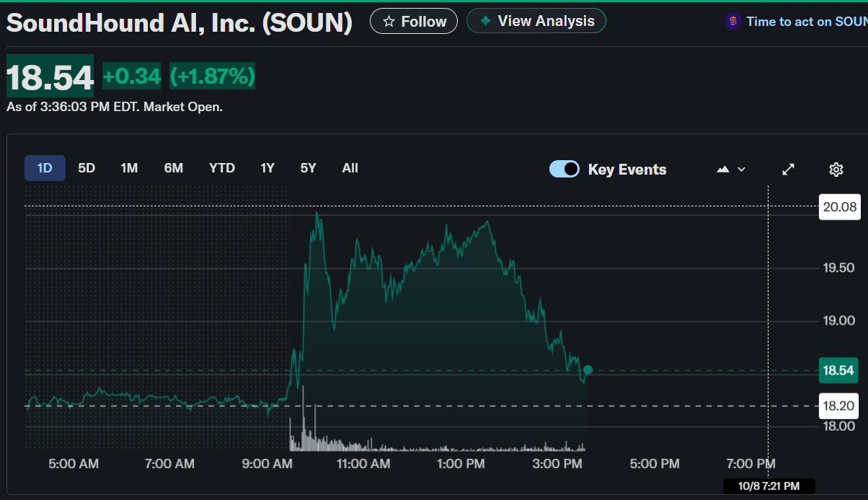Select the 1Y range
The height and width of the screenshot is (500, 868).
click(x=267, y=168)
